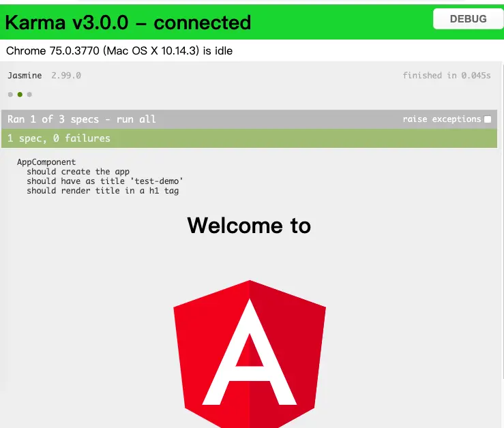
Task: Click the 'run all' link
Action: coord(136,119)
